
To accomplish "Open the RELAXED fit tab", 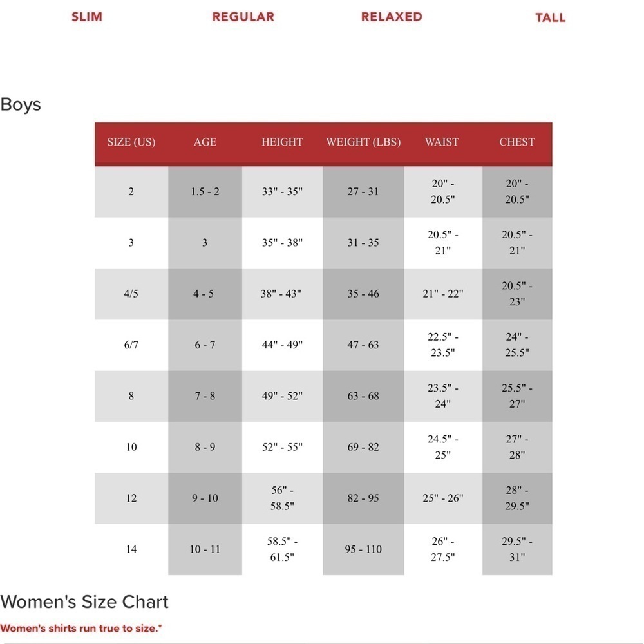I will click(392, 17).
